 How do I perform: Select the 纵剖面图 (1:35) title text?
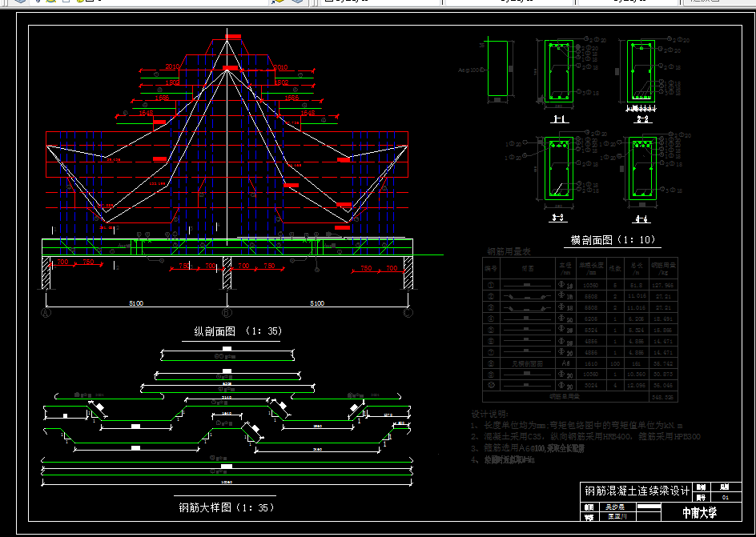238,331
